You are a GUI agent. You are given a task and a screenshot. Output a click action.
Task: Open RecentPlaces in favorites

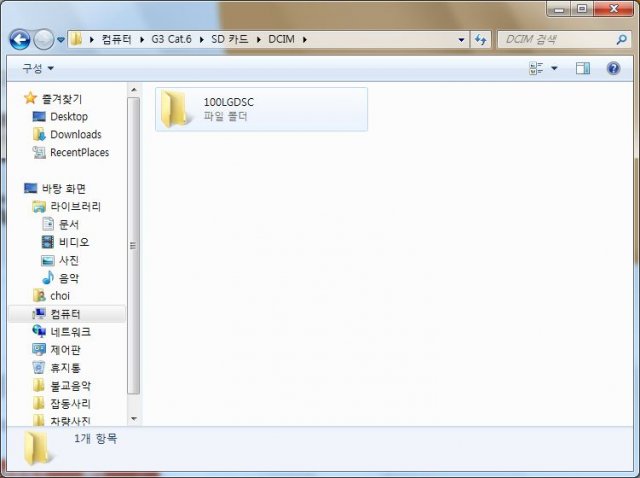coord(80,153)
